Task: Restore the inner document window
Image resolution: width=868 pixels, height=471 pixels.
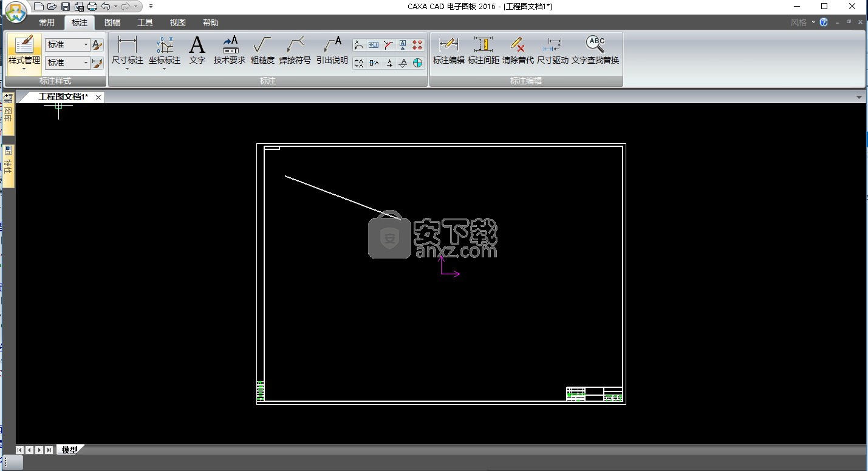Action: [x=849, y=22]
